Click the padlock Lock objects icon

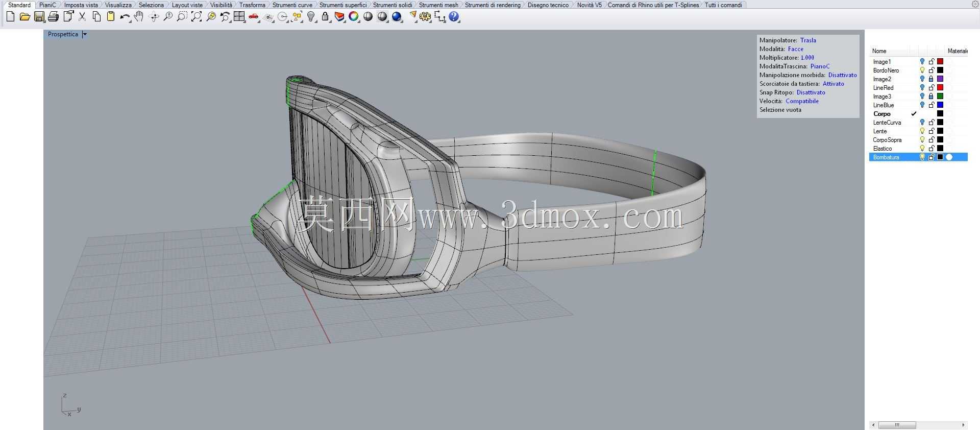tap(325, 17)
